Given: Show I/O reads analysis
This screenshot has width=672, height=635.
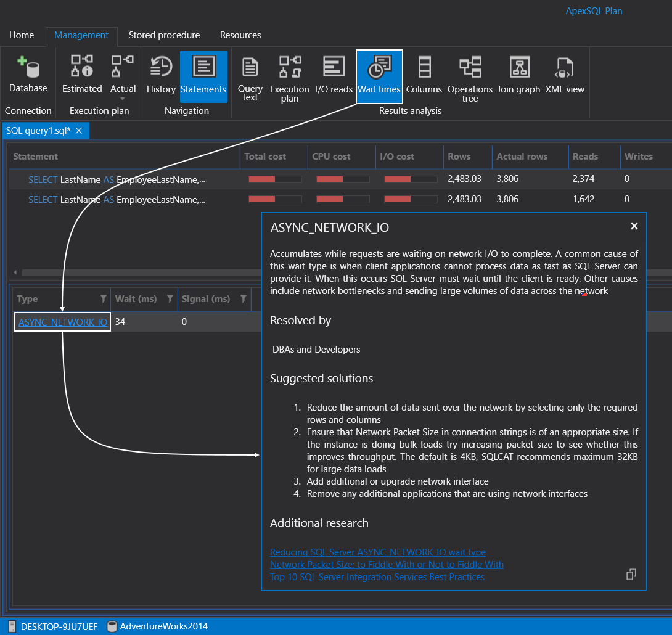Looking at the screenshot, I should tap(334, 75).
